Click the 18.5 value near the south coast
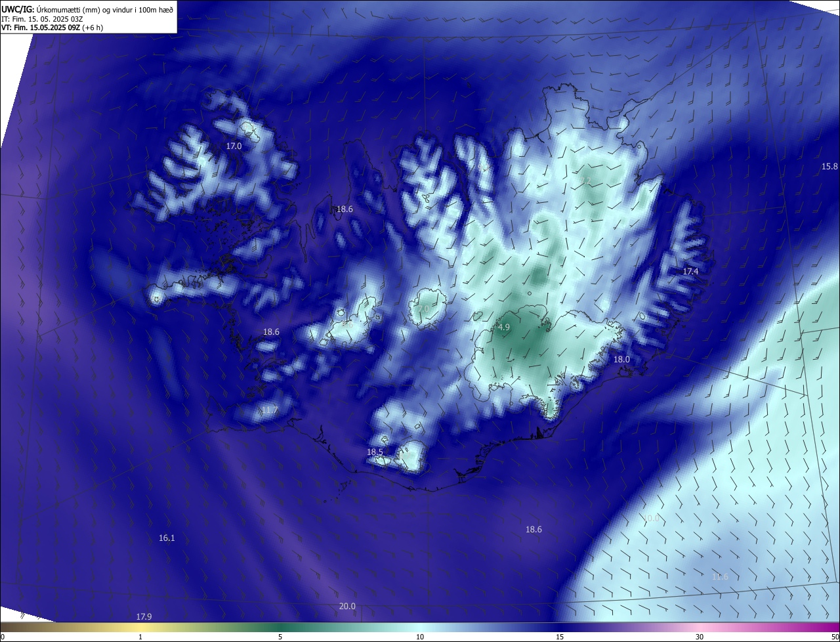Screen dimensions: 840x642 tap(375, 452)
